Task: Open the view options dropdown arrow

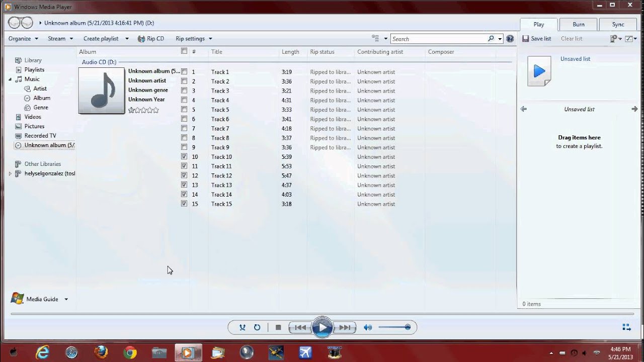Action: click(386, 39)
